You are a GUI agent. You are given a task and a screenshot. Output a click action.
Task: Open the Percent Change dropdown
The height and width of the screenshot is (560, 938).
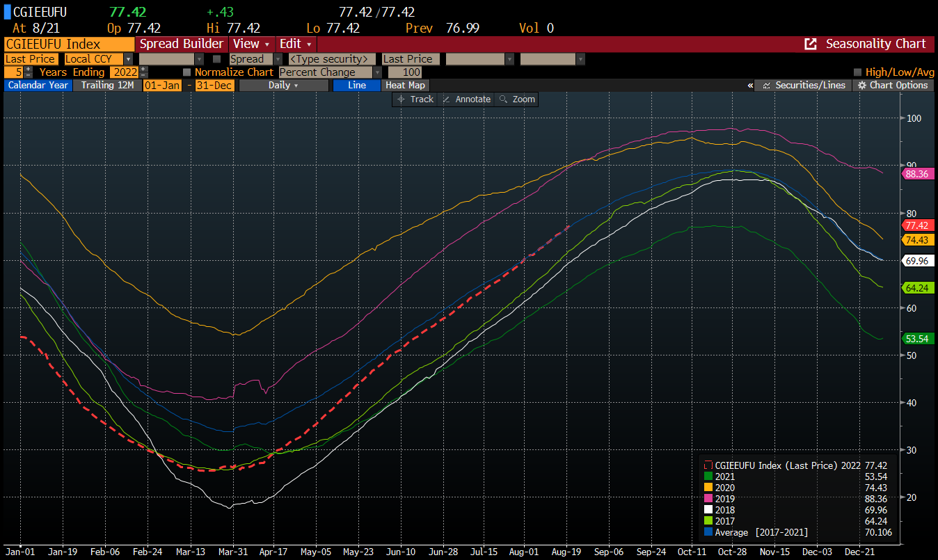(x=377, y=72)
